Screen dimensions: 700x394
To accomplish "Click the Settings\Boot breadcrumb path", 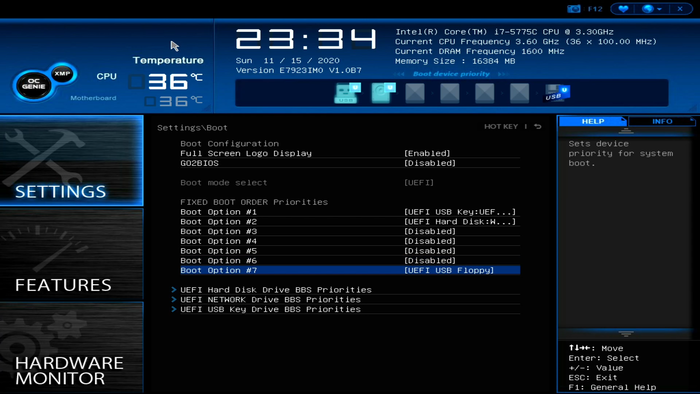I will coord(192,128).
